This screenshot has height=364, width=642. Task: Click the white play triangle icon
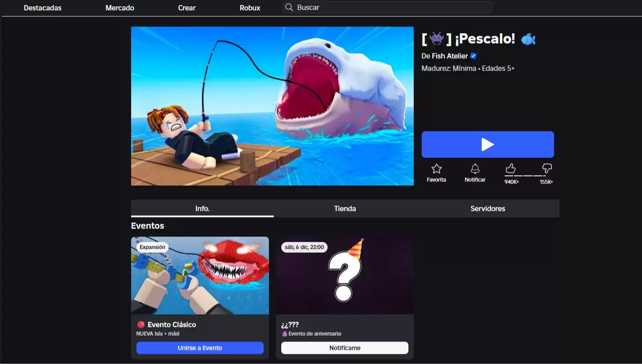coord(487,144)
